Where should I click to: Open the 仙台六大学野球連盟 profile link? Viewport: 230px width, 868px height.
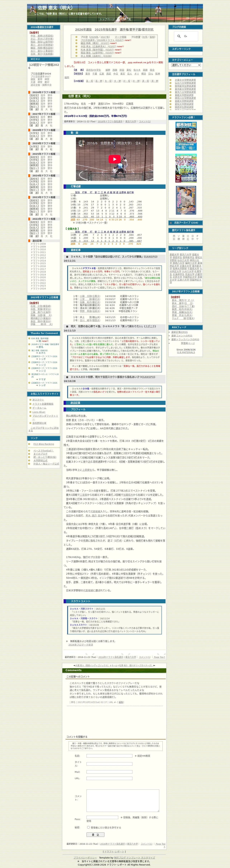pos(185,83)
